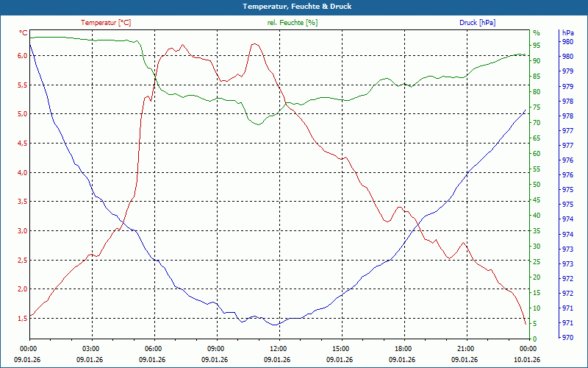Click the green '65' humidity axis value
This screenshot has height=368, width=588.
(537, 138)
